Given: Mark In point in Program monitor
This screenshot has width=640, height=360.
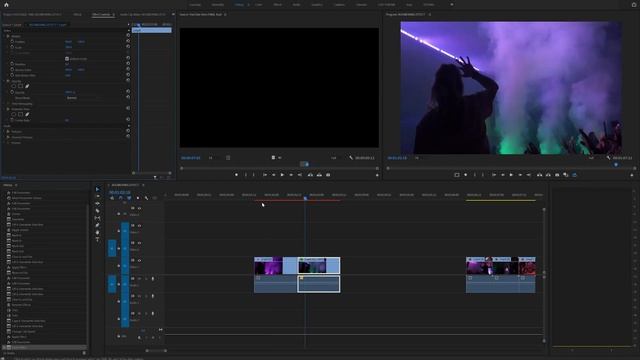Looking at the screenshot, I should tap(474, 175).
